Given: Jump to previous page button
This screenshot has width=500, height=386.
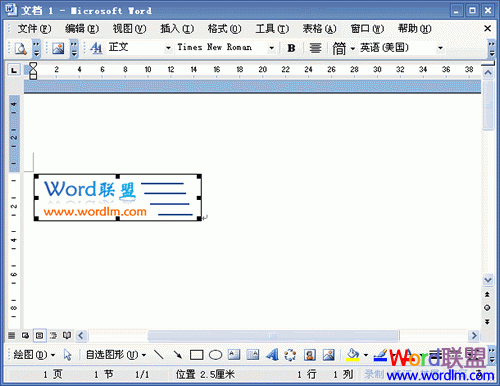Looking at the screenshot, I should (x=487, y=295).
